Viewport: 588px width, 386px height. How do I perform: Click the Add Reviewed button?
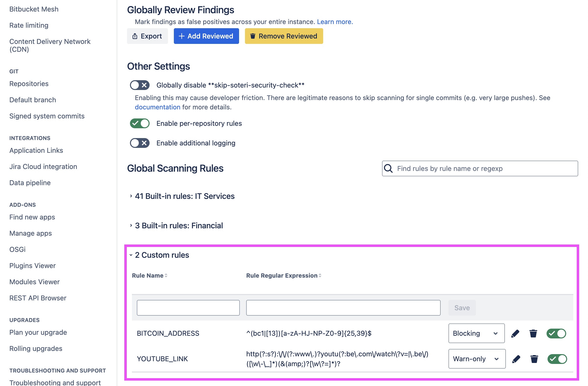click(x=206, y=36)
